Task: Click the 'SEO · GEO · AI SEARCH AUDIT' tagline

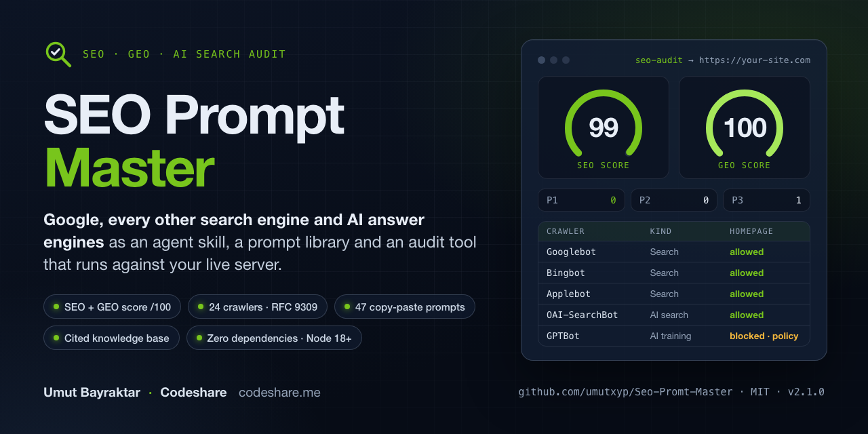Action: point(184,54)
